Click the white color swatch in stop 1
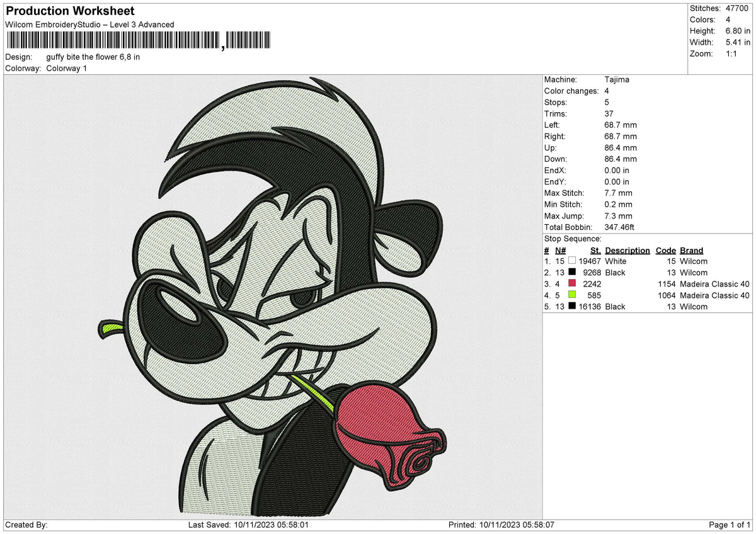Viewport: 756px width, 534px height. [x=572, y=261]
